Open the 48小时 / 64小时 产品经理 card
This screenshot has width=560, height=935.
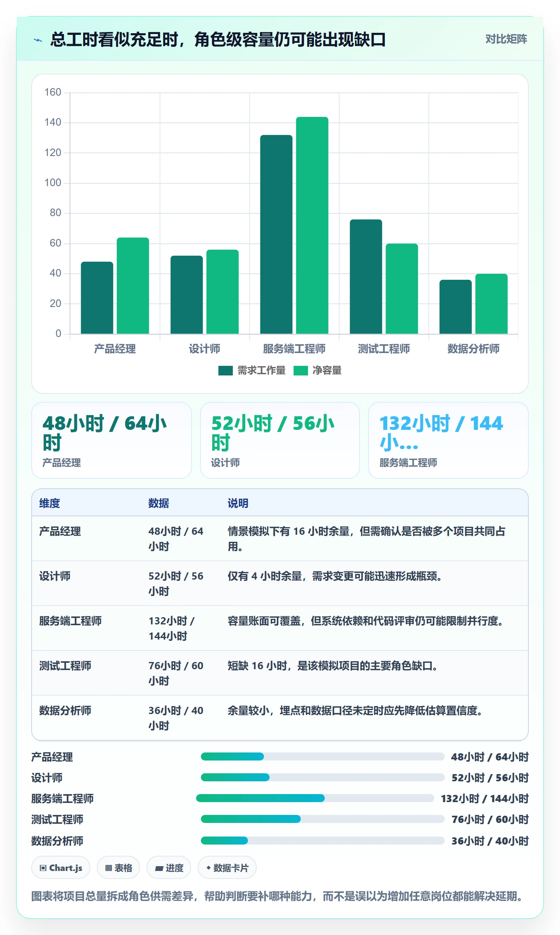coord(112,440)
